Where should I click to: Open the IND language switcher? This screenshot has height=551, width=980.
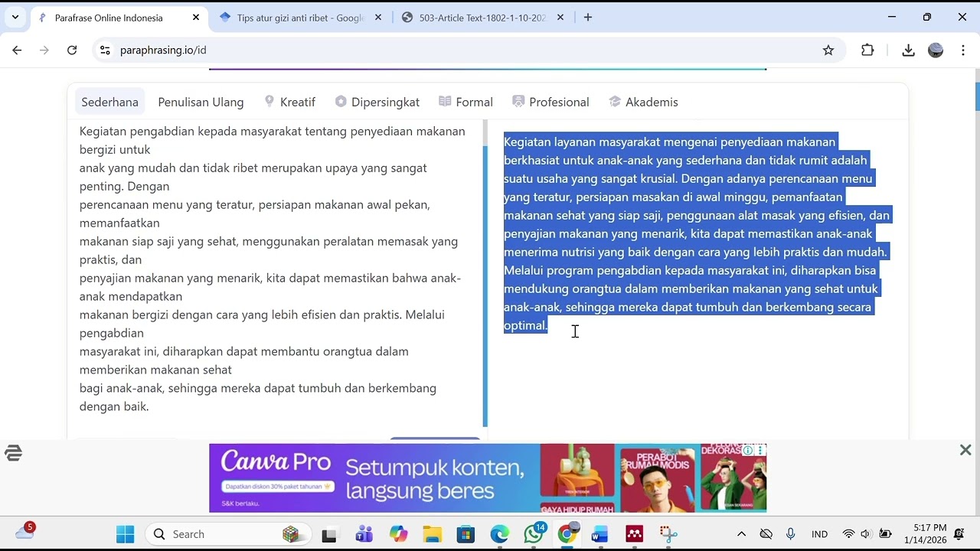click(819, 534)
